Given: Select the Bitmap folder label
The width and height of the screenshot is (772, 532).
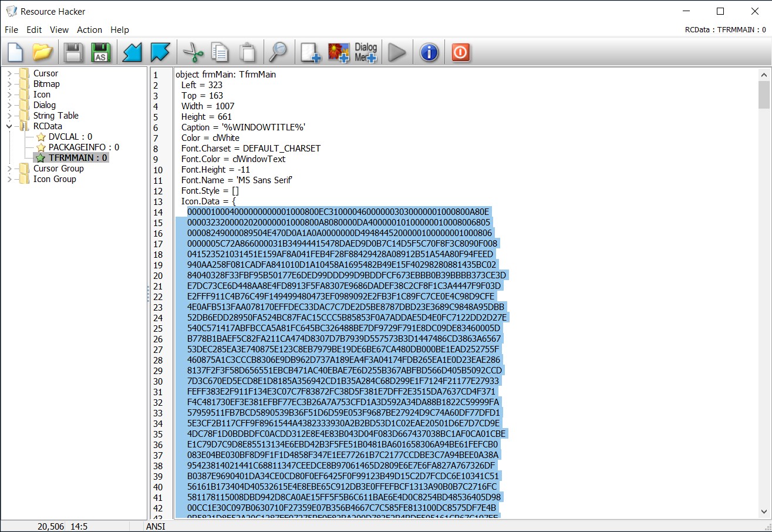Looking at the screenshot, I should click(x=46, y=84).
